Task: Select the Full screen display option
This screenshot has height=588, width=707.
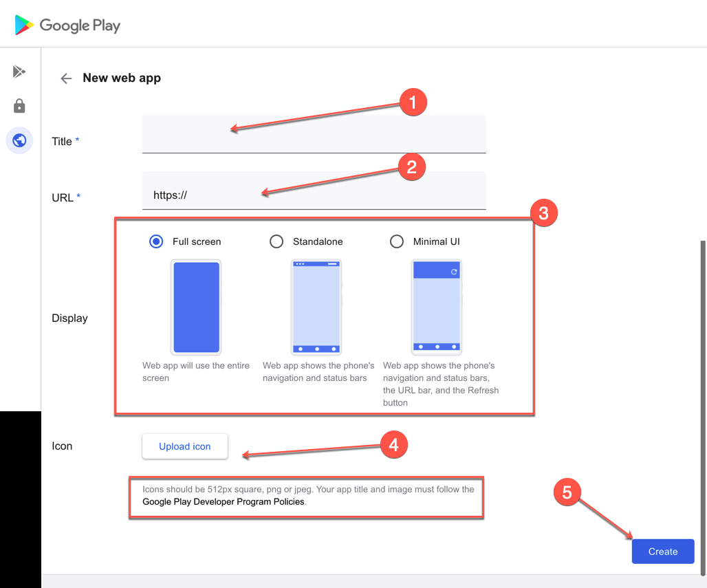Action: (x=157, y=241)
